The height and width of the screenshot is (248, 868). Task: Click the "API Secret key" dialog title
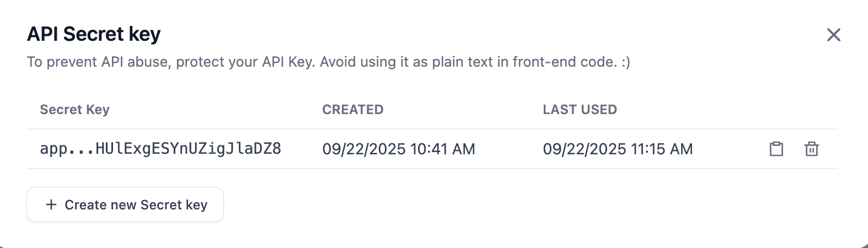coord(94,34)
